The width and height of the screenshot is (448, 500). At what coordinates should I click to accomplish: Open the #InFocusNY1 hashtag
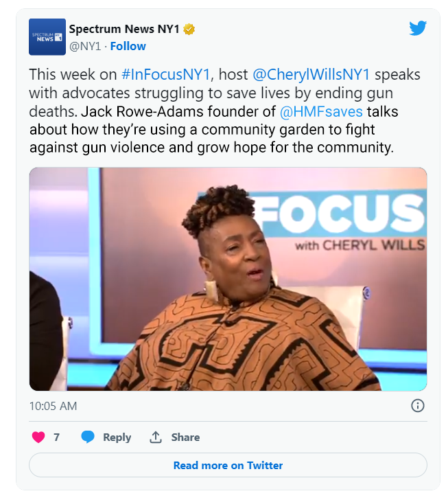(166, 75)
